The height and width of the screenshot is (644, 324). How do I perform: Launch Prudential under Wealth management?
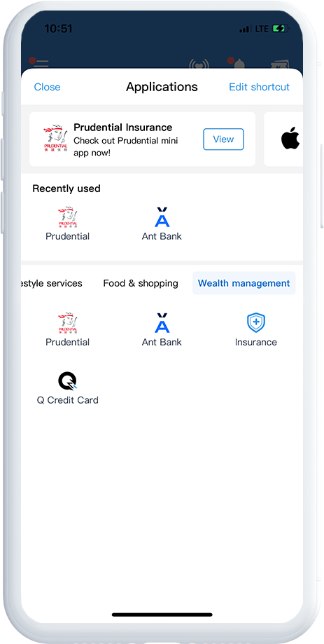[x=68, y=329]
